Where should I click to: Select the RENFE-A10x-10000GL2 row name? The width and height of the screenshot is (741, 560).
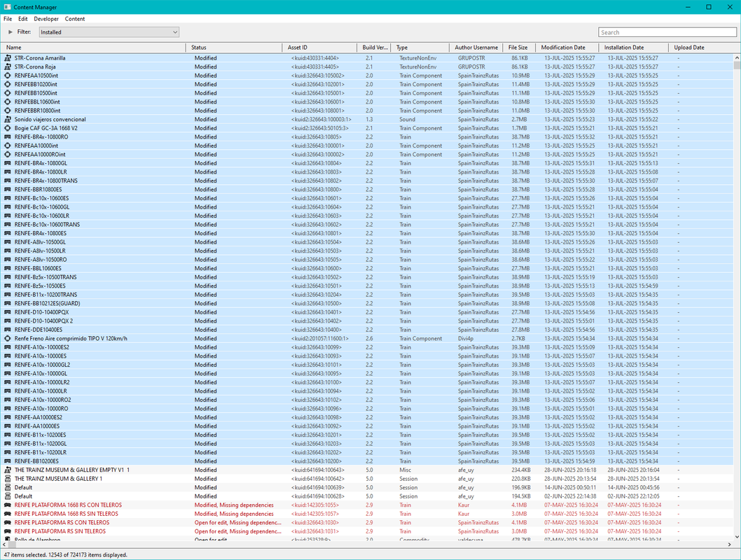point(42,365)
